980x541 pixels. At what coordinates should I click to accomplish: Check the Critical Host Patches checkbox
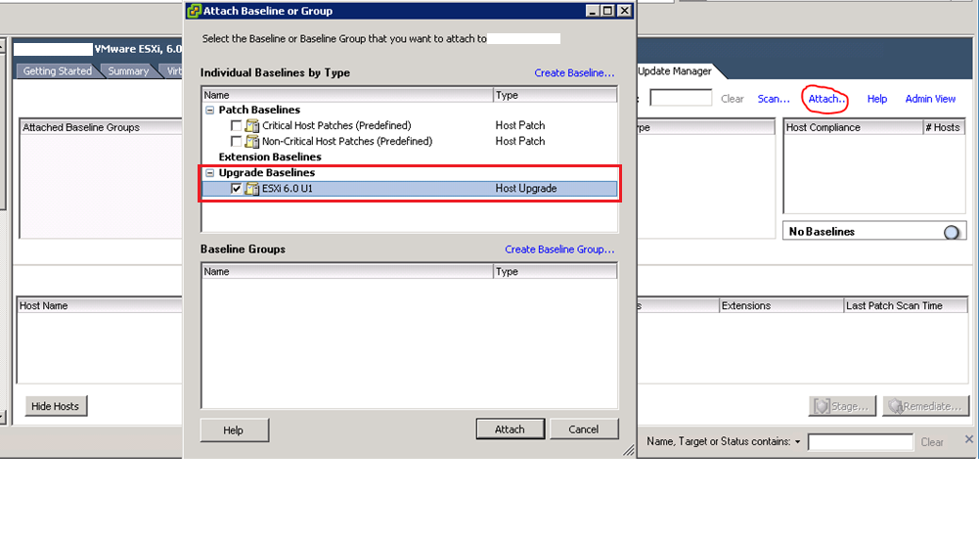pyautogui.click(x=236, y=126)
